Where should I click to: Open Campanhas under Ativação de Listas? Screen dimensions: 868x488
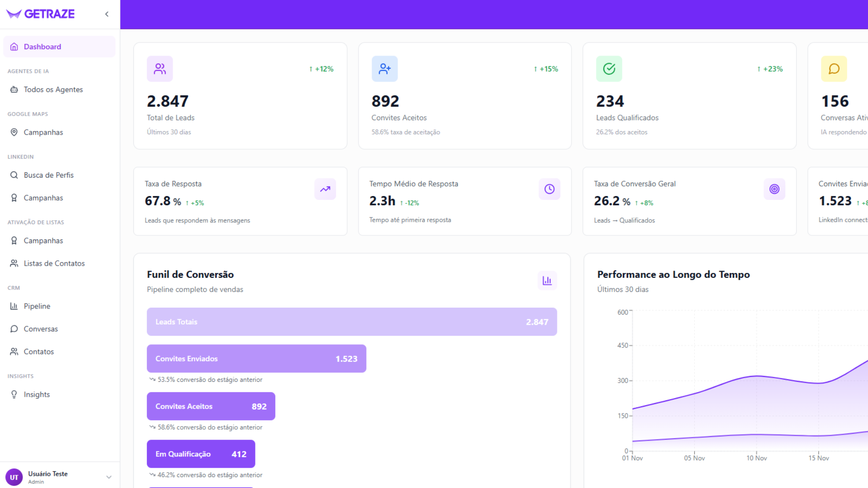coord(43,240)
